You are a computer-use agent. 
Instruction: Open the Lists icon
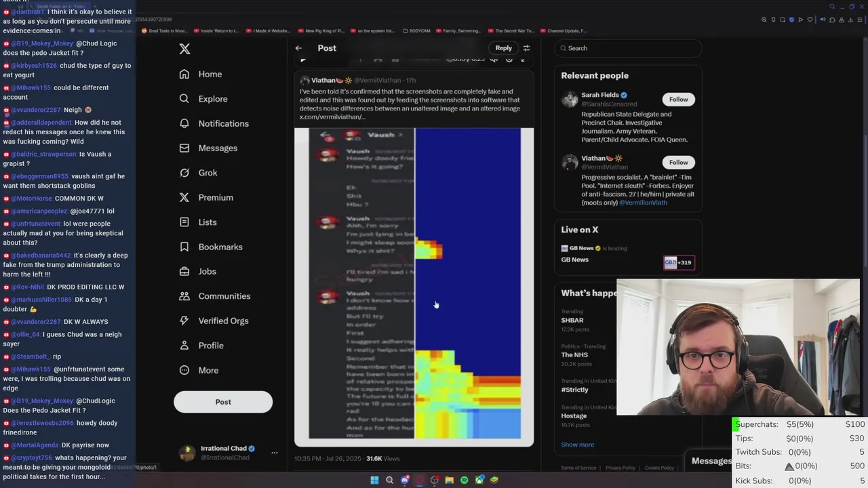click(184, 222)
